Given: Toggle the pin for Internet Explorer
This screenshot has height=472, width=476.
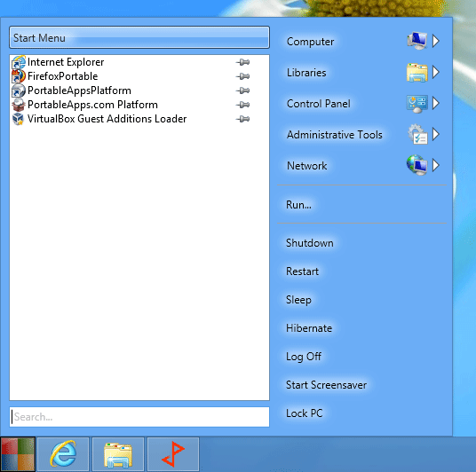Looking at the screenshot, I should (x=242, y=62).
